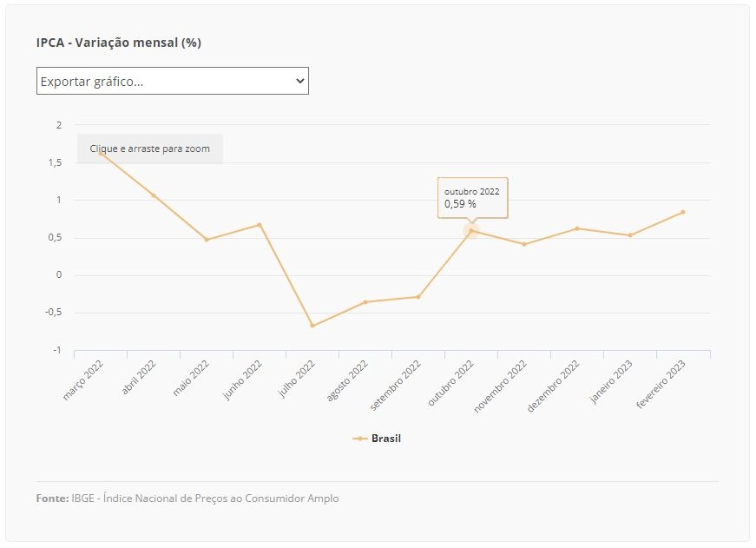The width and height of the screenshot is (756, 548).
Task: Click the dropdown chevron arrow
Action: [x=300, y=81]
